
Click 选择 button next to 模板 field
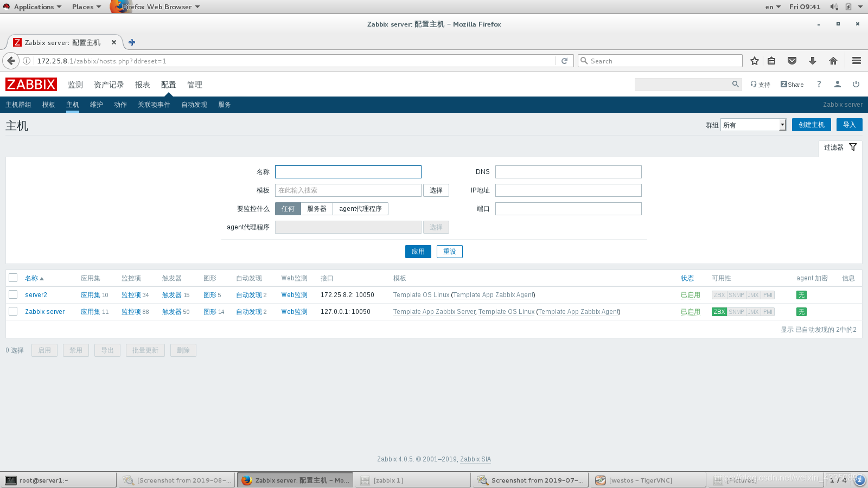pyautogui.click(x=436, y=190)
